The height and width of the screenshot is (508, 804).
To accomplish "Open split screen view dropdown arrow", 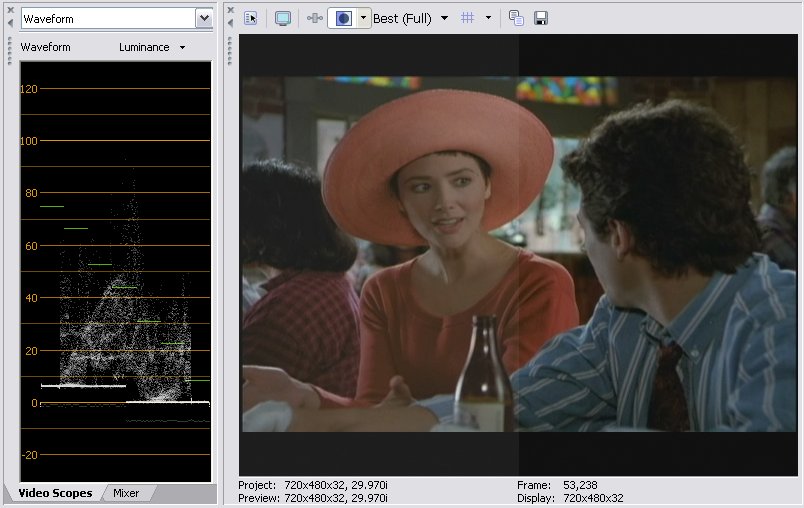I will coord(364,18).
